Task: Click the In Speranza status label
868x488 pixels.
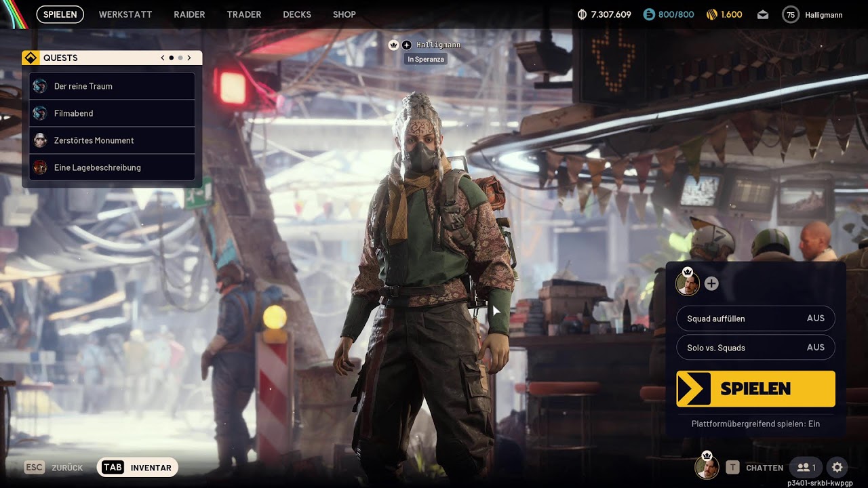Action: pos(426,60)
